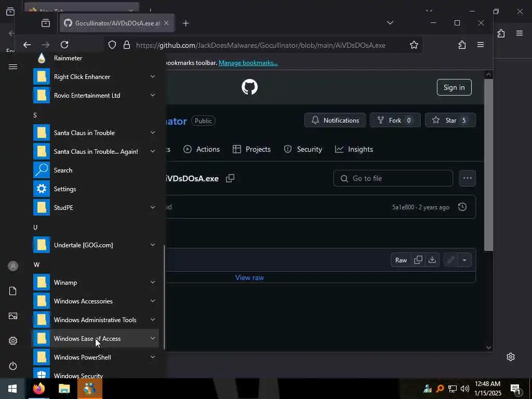This screenshot has height=399, width=532.
Task: Open commit history clock icon
Action: 462,207
